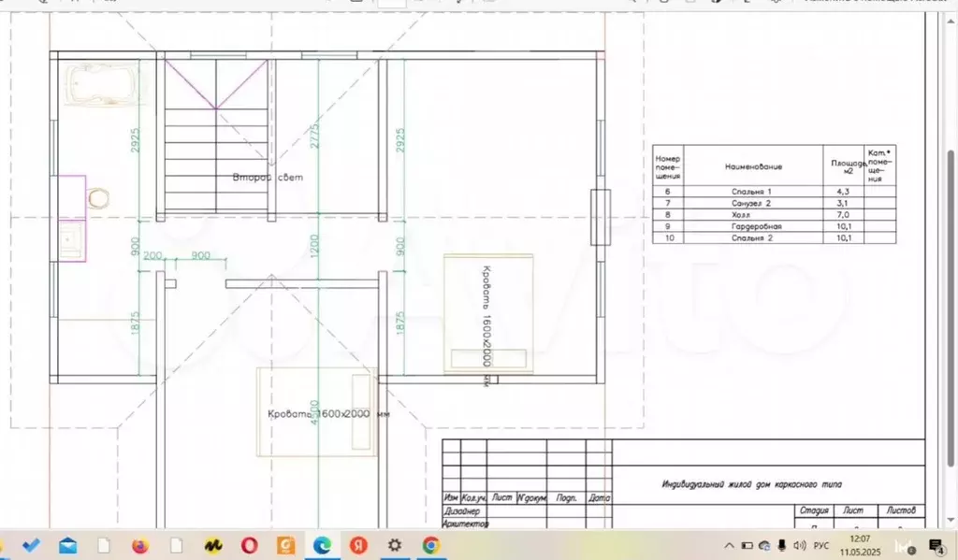The image size is (958, 560).
Task: Click the 'Площадь м2' table header
Action: pyautogui.click(x=848, y=166)
